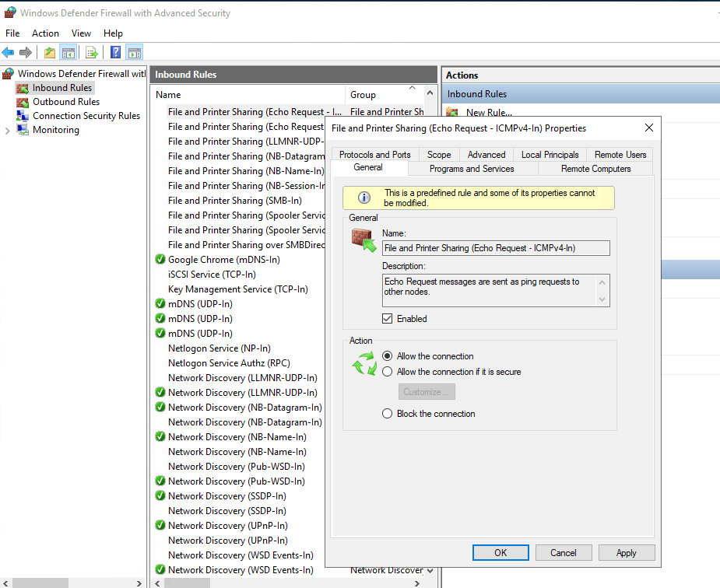Click New Rule... action link
Viewport: 720px width, 588px height.
pyautogui.click(x=489, y=112)
